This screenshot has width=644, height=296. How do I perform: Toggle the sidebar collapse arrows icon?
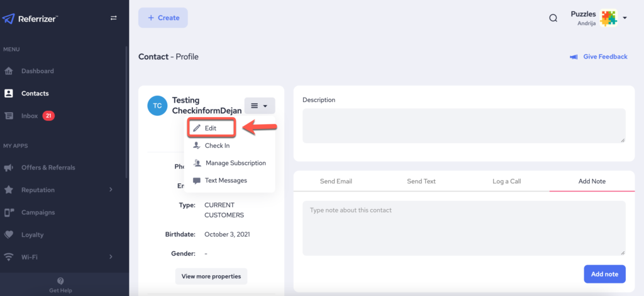[113, 18]
